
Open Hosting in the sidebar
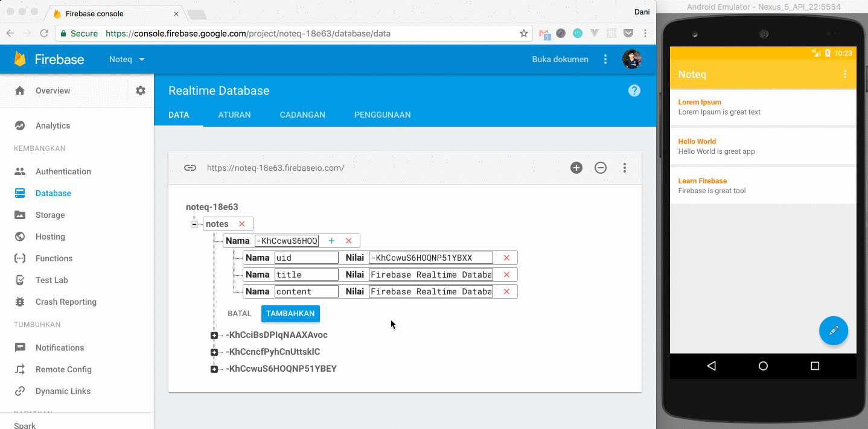(x=50, y=237)
